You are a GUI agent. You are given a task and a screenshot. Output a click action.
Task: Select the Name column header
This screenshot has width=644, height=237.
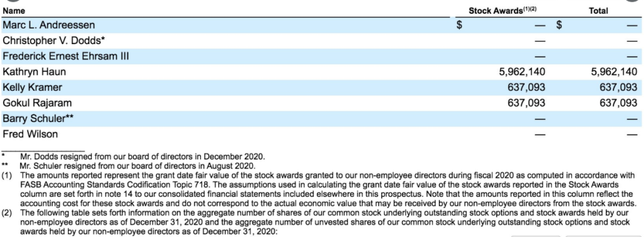click(x=14, y=11)
